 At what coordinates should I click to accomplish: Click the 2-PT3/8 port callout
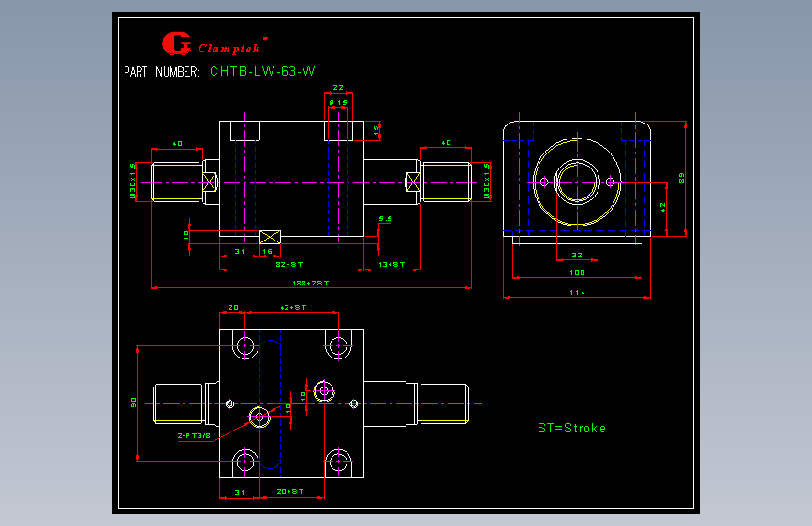click(x=194, y=435)
